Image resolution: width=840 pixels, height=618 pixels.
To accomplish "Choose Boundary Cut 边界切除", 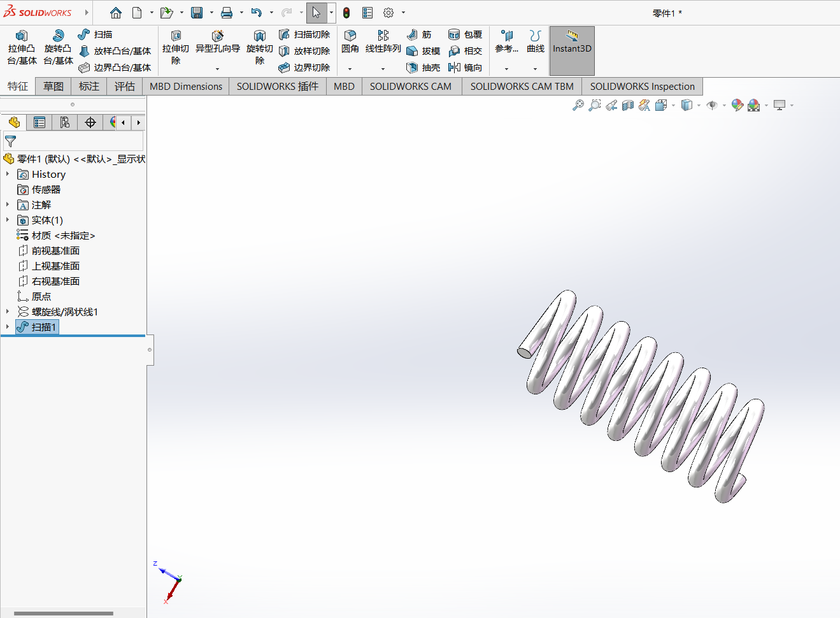I will 304,68.
